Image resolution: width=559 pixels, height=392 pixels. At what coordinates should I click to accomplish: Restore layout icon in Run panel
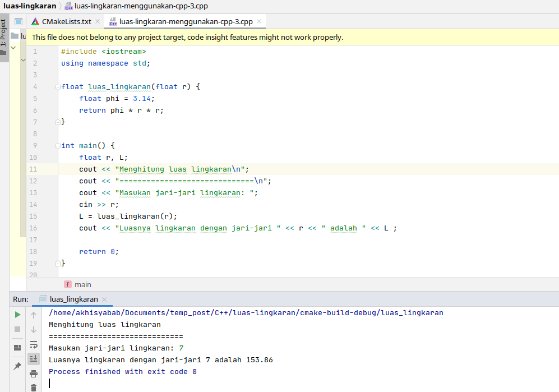click(x=17, y=347)
